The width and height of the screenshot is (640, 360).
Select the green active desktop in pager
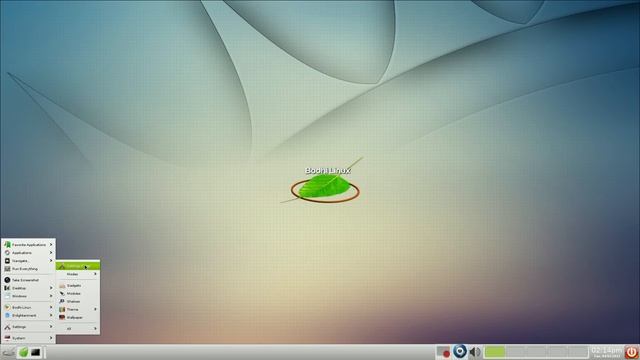[x=495, y=352]
